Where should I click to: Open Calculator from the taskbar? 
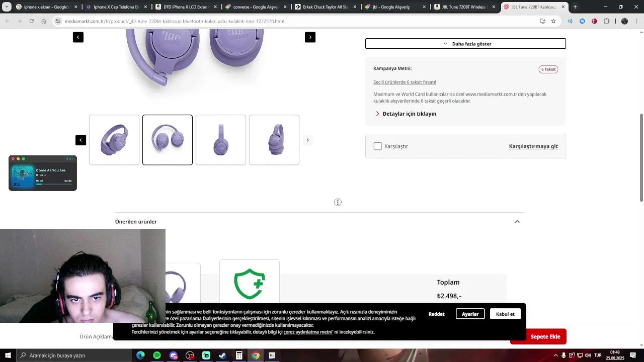pyautogui.click(x=239, y=355)
